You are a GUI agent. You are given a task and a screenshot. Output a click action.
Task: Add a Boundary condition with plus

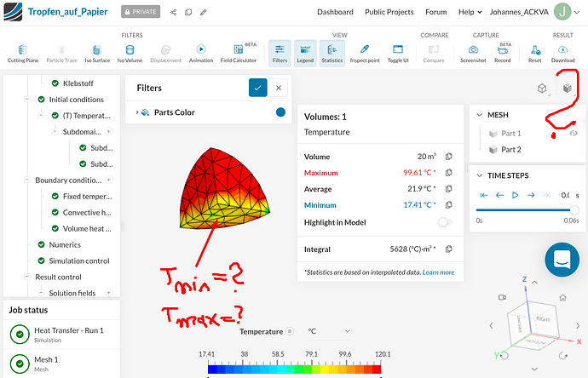click(109, 180)
